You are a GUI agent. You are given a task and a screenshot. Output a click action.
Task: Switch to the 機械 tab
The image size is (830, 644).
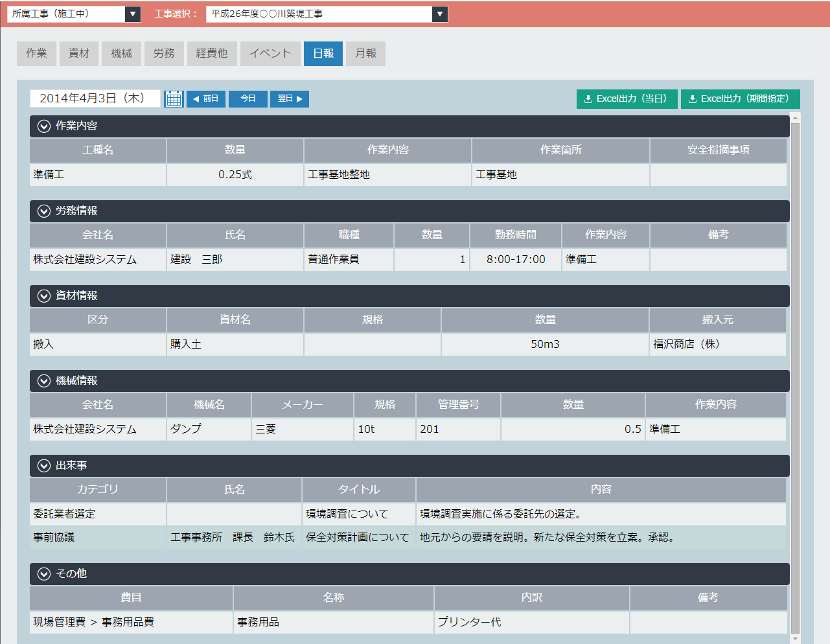(x=121, y=54)
